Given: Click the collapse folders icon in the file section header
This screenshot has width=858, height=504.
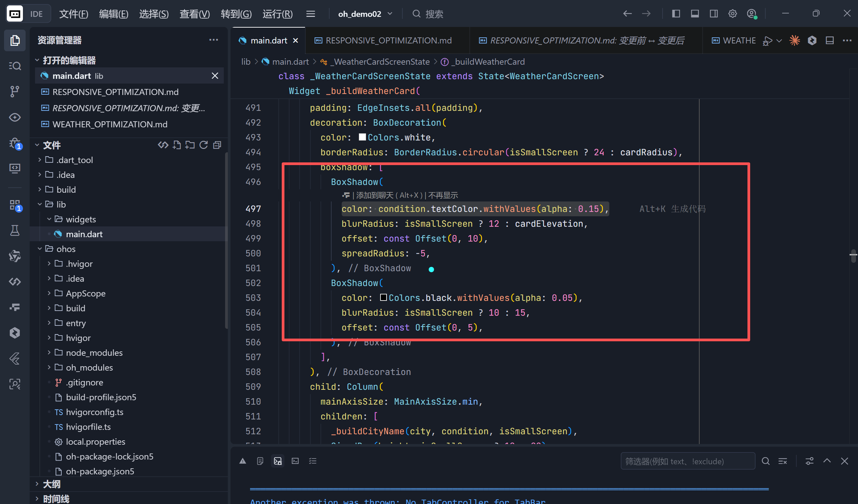Looking at the screenshot, I should pos(217,145).
